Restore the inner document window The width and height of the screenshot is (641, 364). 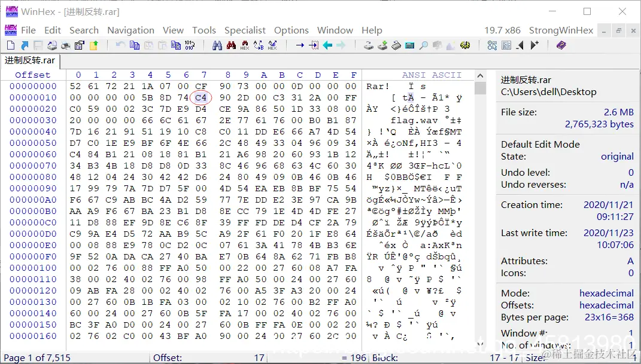[x=619, y=30]
